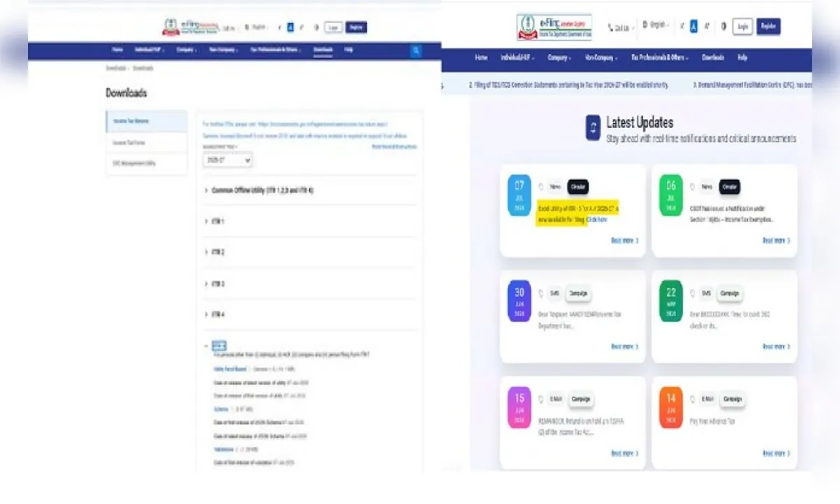Open Help menu item on Latest Updates page
840x504 pixels.
[742, 57]
